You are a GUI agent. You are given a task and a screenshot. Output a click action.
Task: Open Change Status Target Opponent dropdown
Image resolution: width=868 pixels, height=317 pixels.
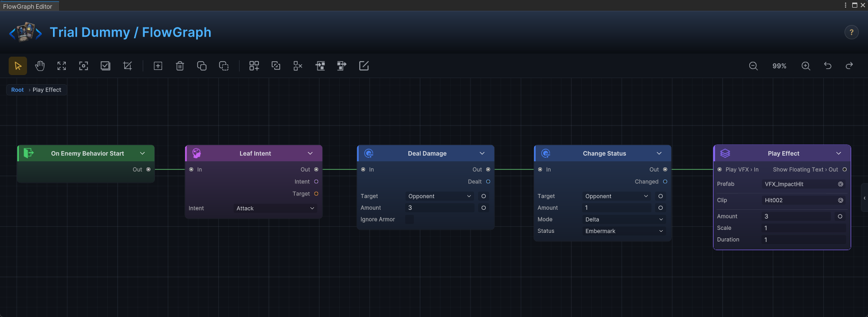[x=617, y=196]
